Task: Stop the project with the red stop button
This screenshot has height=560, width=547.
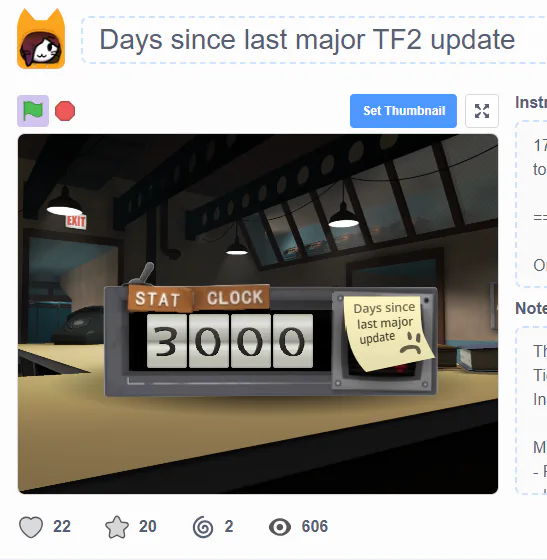Action: point(65,111)
